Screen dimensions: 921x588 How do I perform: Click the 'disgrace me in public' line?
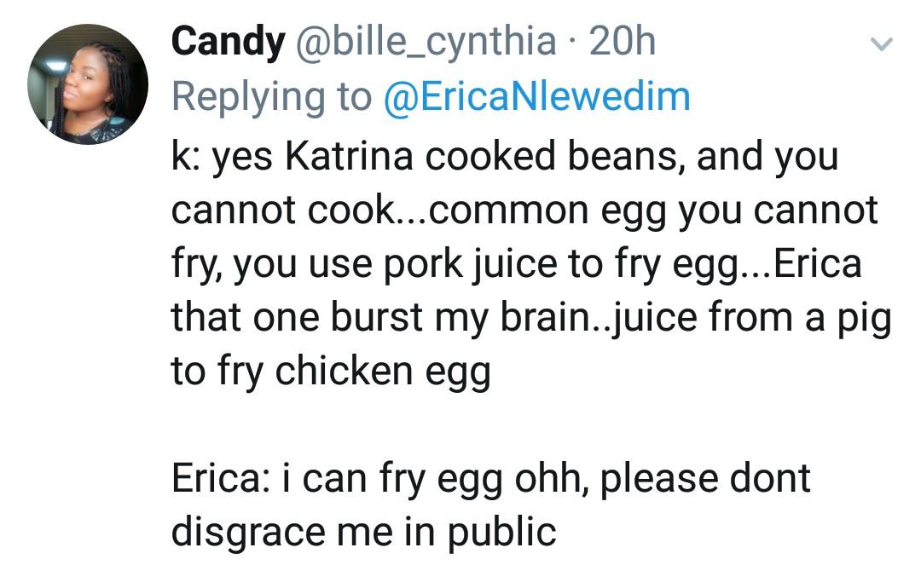[x=363, y=533]
